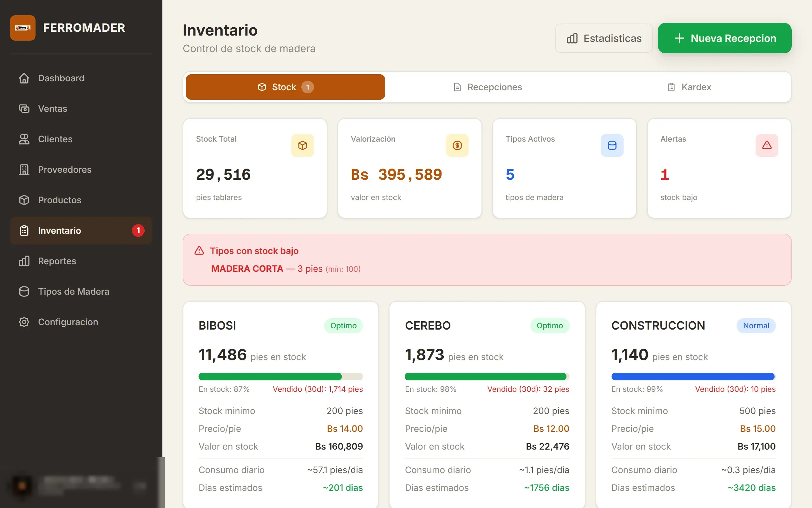Click the BIBOSI Optimo status badge
The width and height of the screenshot is (812, 508).
343,325
